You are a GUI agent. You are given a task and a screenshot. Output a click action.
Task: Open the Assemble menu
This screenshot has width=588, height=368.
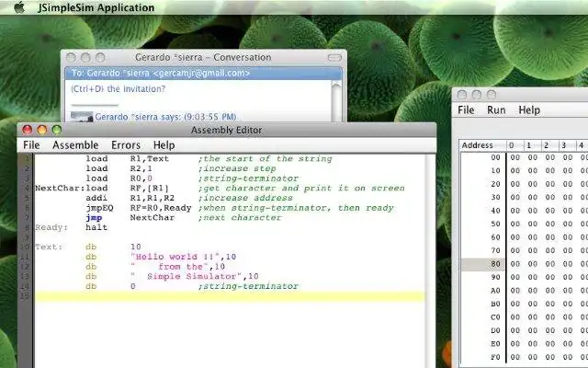[x=75, y=145]
